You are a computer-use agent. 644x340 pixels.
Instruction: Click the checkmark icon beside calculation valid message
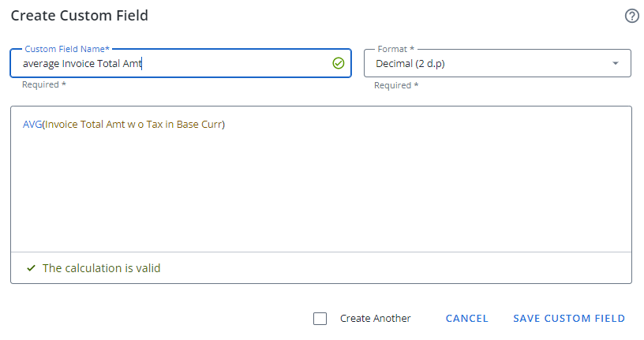(31, 268)
